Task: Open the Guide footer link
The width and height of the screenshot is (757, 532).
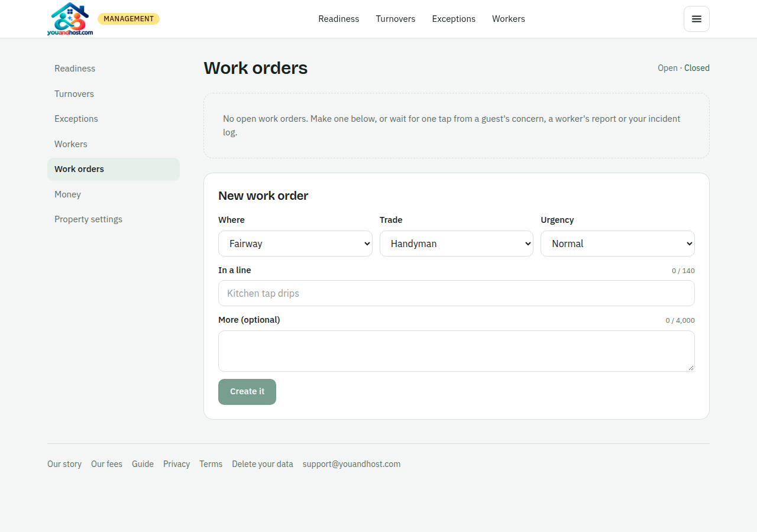Action: 143,464
